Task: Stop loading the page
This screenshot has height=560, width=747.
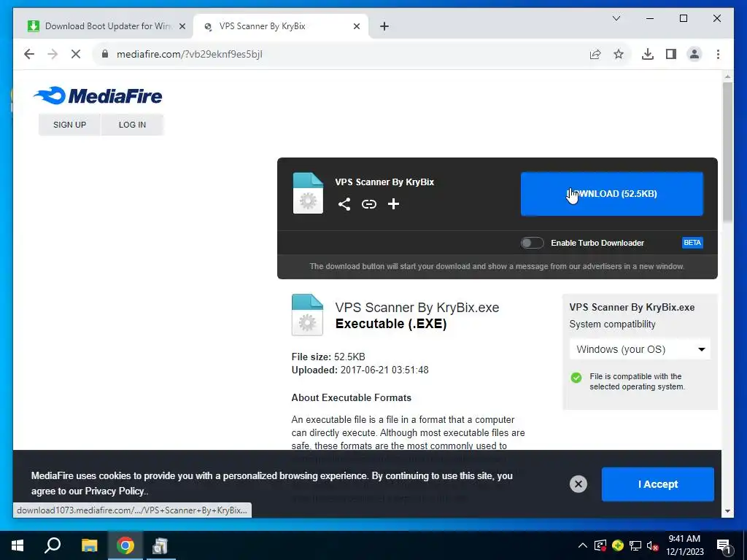Action: 76,54
